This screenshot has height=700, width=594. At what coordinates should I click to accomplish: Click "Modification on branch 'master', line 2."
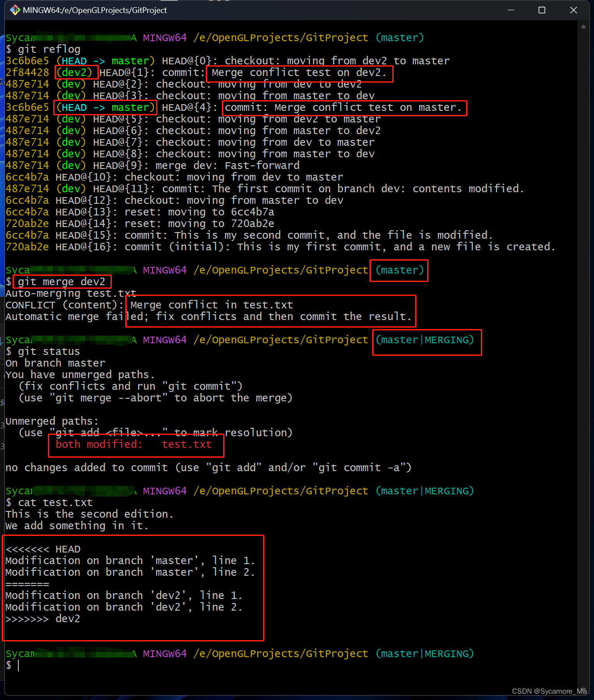pos(130,572)
